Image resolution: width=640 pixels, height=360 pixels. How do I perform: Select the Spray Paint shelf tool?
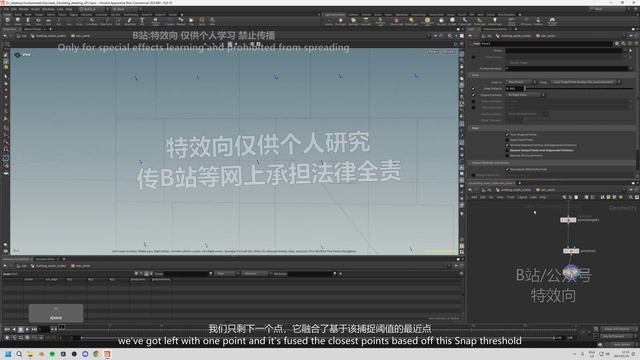(129, 21)
